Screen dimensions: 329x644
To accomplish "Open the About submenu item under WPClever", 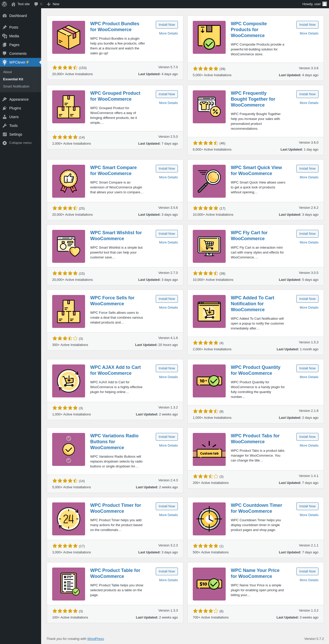I will coord(7,72).
